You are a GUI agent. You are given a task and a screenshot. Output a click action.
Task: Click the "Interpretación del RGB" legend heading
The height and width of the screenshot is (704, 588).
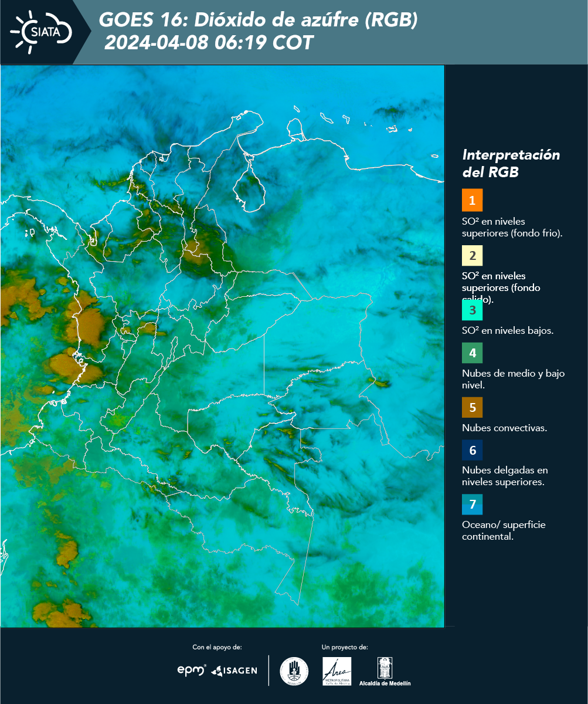(511, 164)
